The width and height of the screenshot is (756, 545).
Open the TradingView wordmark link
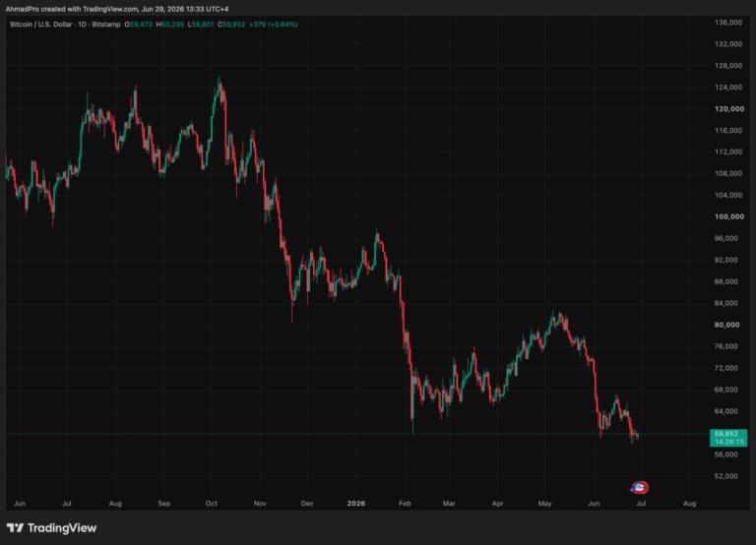click(62, 528)
